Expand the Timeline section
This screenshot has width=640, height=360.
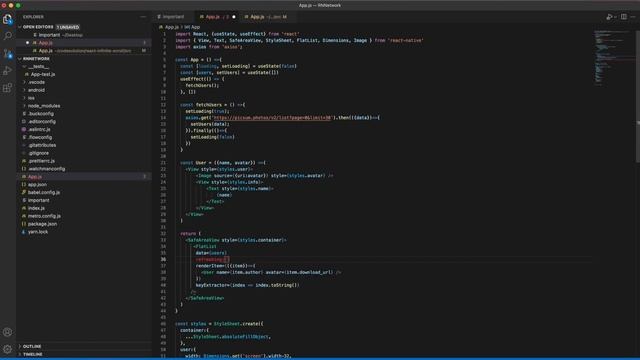coord(33,354)
